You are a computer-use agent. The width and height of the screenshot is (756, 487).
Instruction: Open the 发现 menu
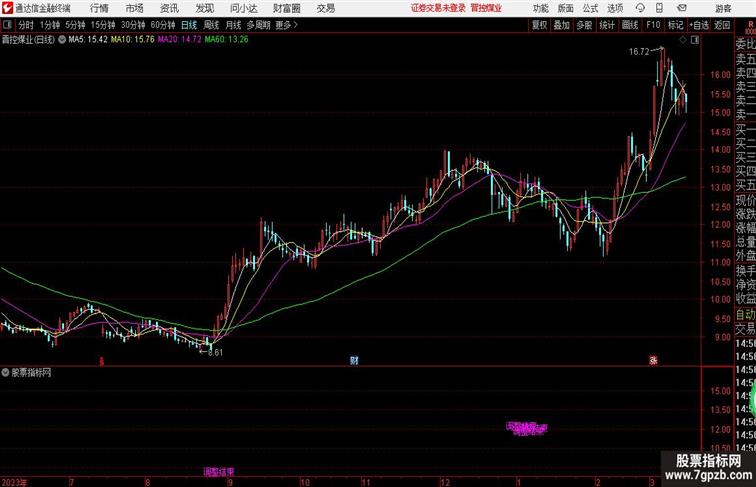(x=204, y=8)
